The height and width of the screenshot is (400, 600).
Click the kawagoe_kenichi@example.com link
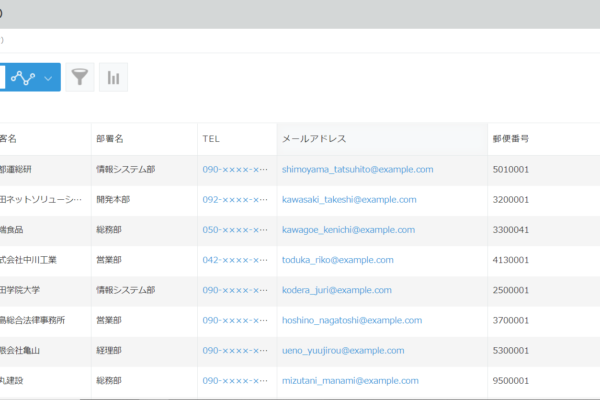[x=348, y=230]
